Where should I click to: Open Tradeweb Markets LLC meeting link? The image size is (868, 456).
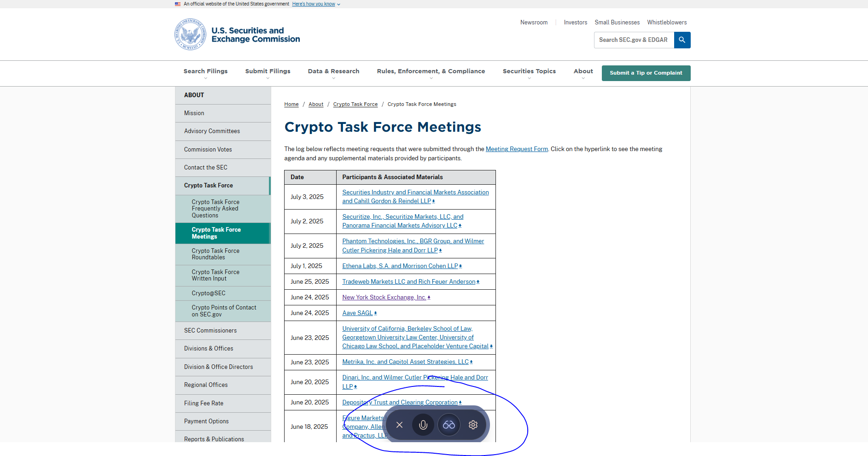tap(411, 282)
